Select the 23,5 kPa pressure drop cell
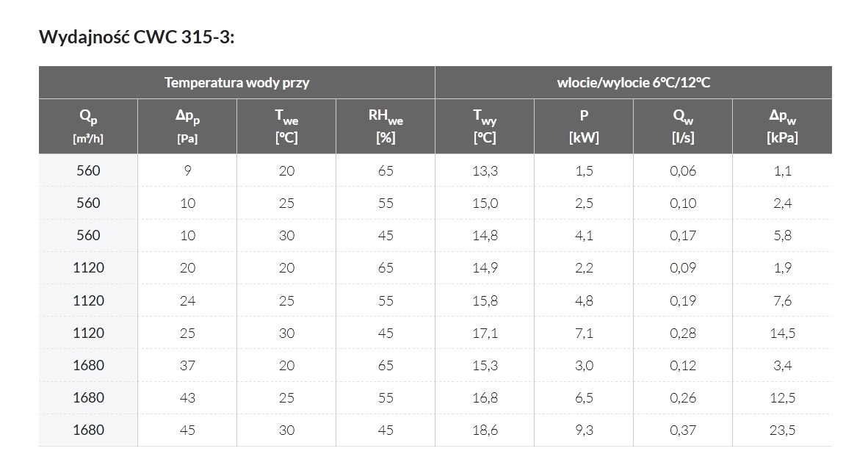The height and width of the screenshot is (476, 868). [782, 430]
